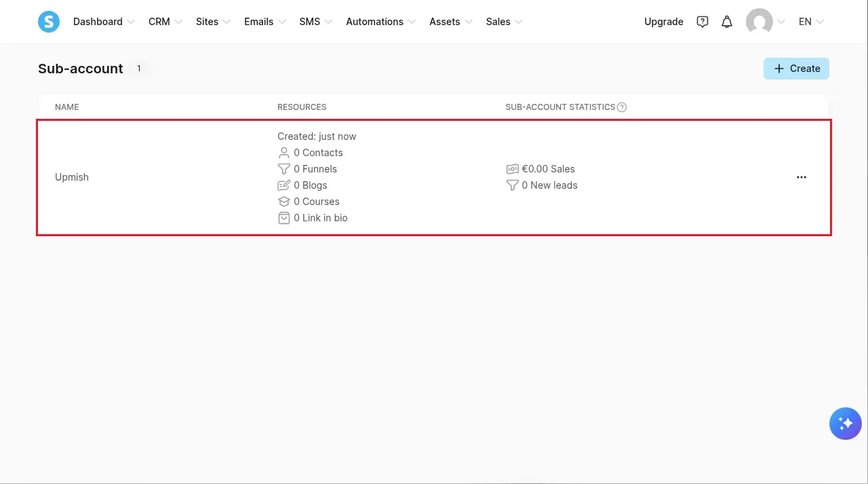Open the Emails menu
The width and height of the screenshot is (868, 484).
pyautogui.click(x=265, y=22)
